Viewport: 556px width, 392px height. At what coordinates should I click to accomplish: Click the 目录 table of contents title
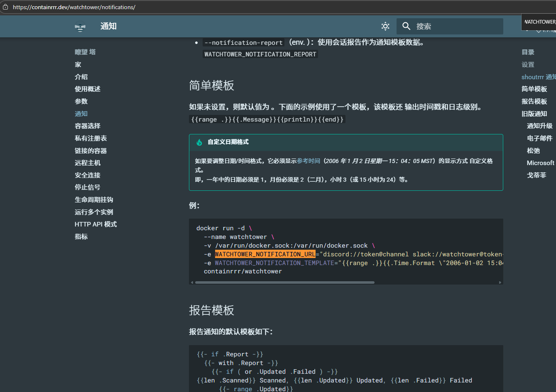click(528, 52)
